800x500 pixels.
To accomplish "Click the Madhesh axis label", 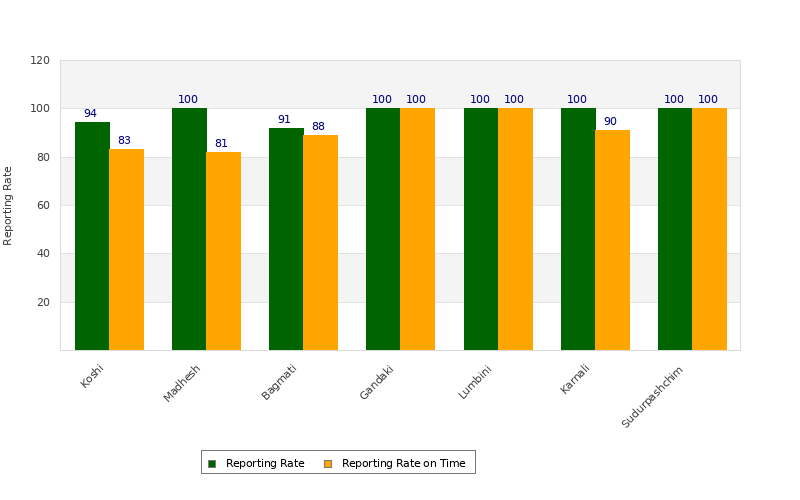I will click(181, 384).
